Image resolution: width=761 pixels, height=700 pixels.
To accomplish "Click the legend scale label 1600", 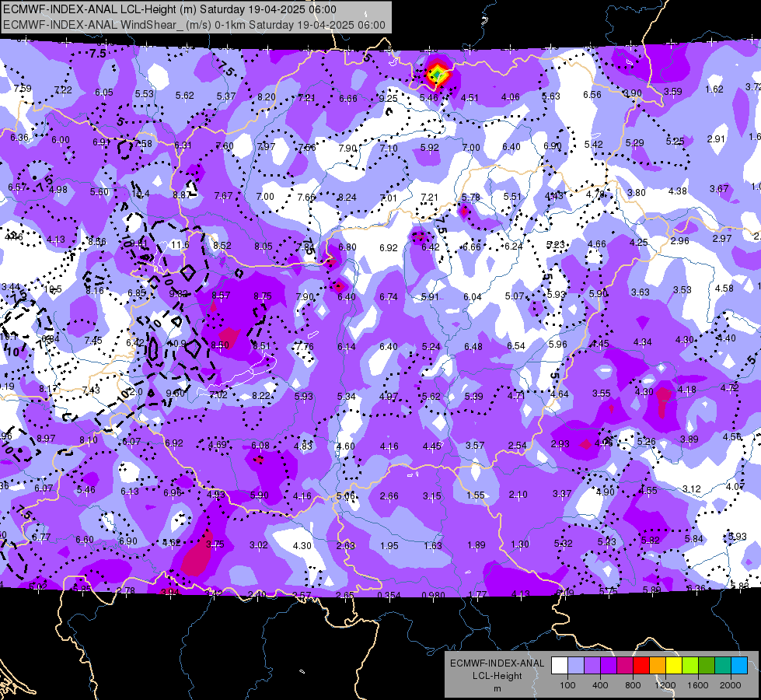I will [x=698, y=685].
